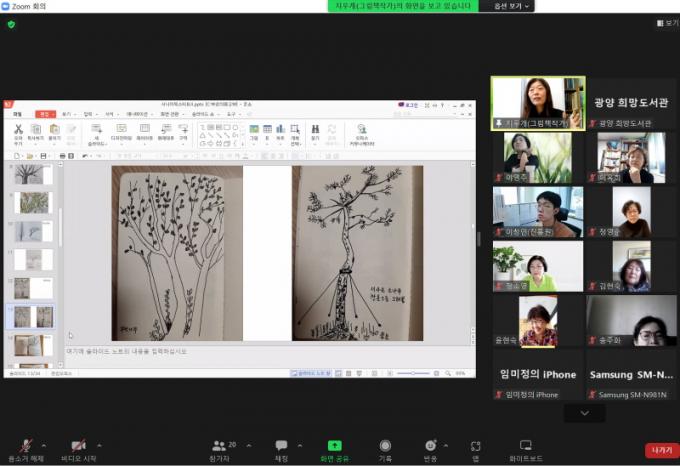The height and width of the screenshot is (466, 680).
Task: Toggle the slide notes button in status bar
Action: 311,373
